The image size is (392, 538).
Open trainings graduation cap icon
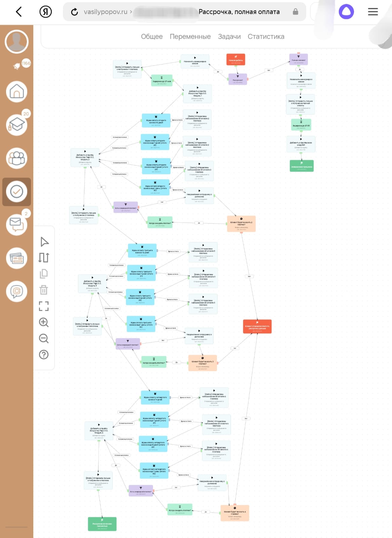(16, 125)
